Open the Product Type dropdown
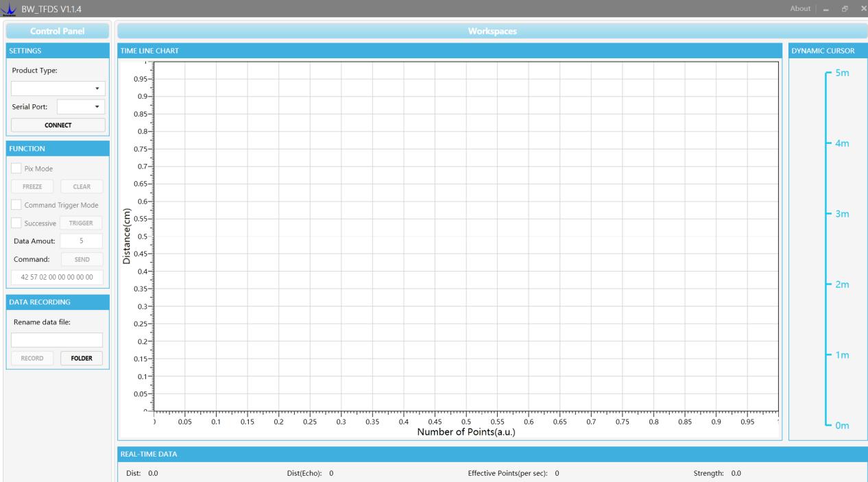This screenshot has height=482, width=868. pos(58,88)
